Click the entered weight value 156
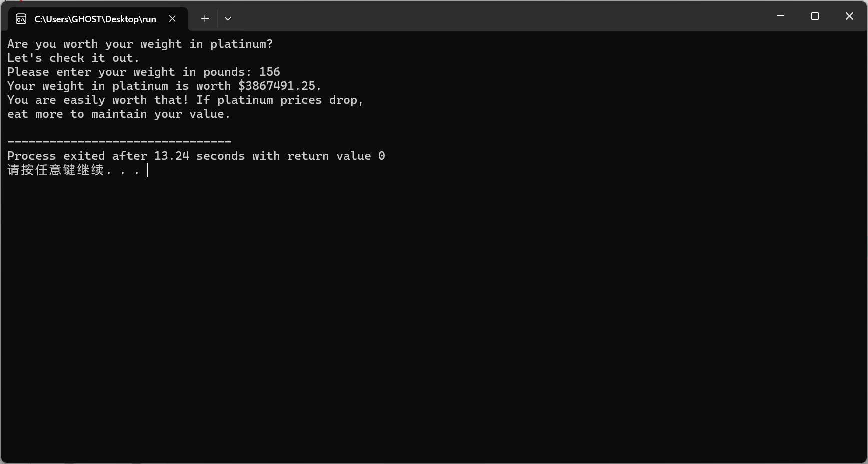The height and width of the screenshot is (464, 868). (270, 72)
